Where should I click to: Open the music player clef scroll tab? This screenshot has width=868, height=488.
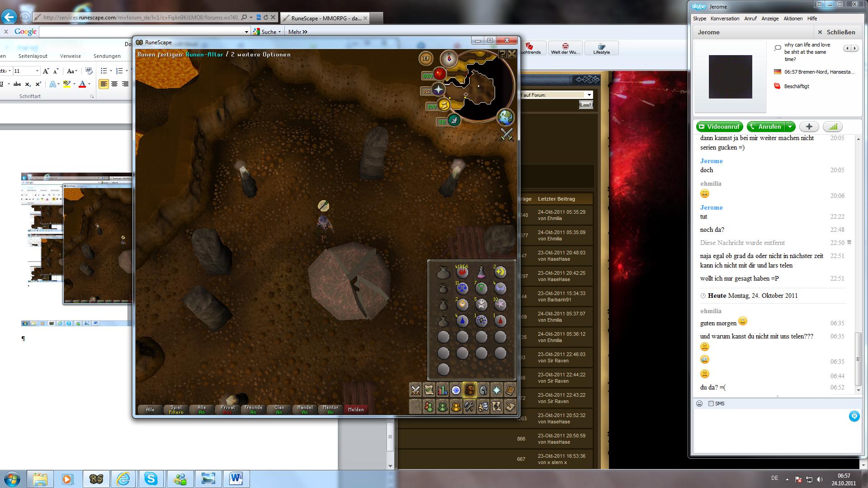point(496,407)
